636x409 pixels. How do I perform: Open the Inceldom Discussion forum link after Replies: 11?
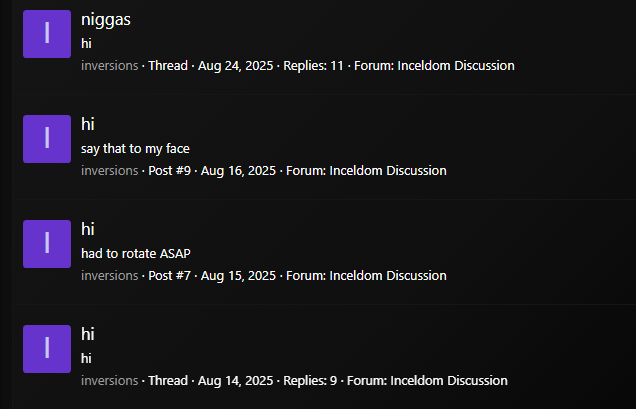point(456,66)
